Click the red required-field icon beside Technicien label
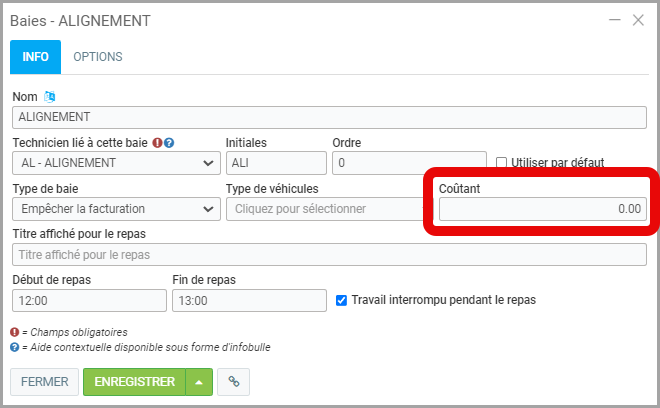The height and width of the screenshot is (408, 660). [x=158, y=143]
